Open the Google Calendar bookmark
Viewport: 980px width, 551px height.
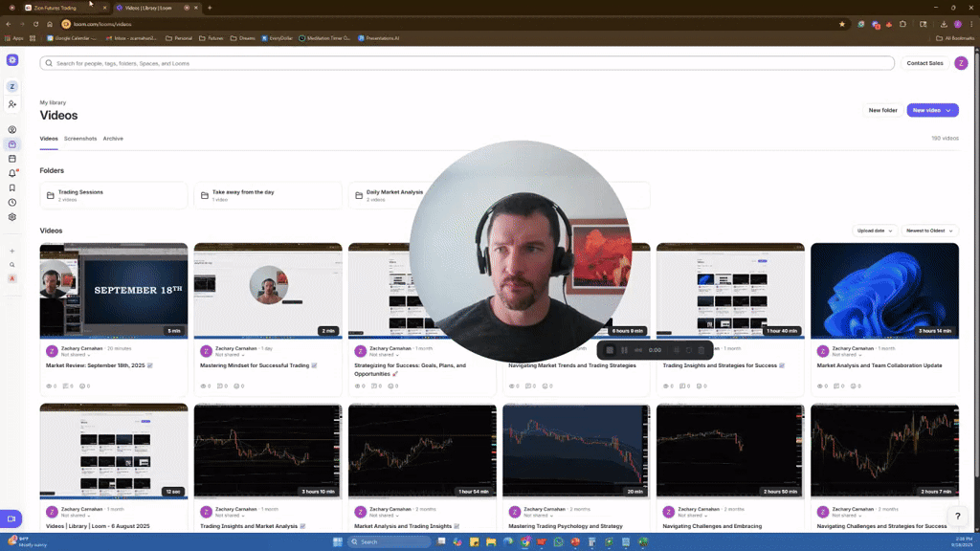tap(73, 38)
